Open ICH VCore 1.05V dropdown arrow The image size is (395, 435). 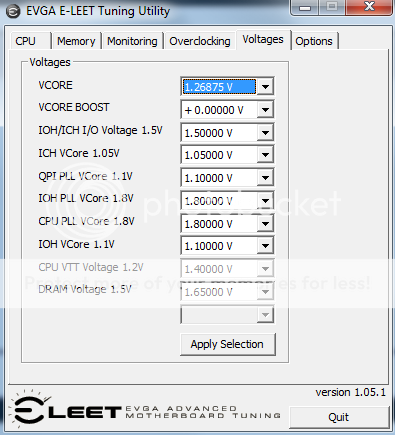[x=265, y=155]
